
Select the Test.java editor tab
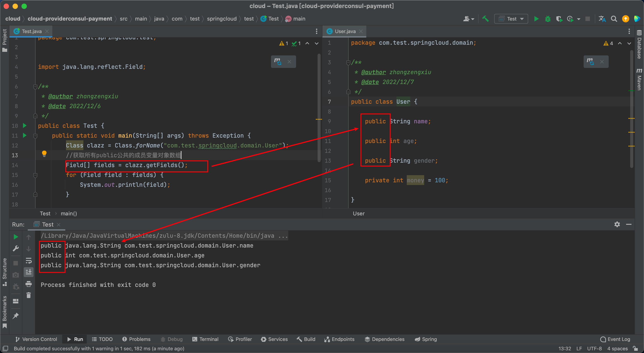click(x=31, y=31)
